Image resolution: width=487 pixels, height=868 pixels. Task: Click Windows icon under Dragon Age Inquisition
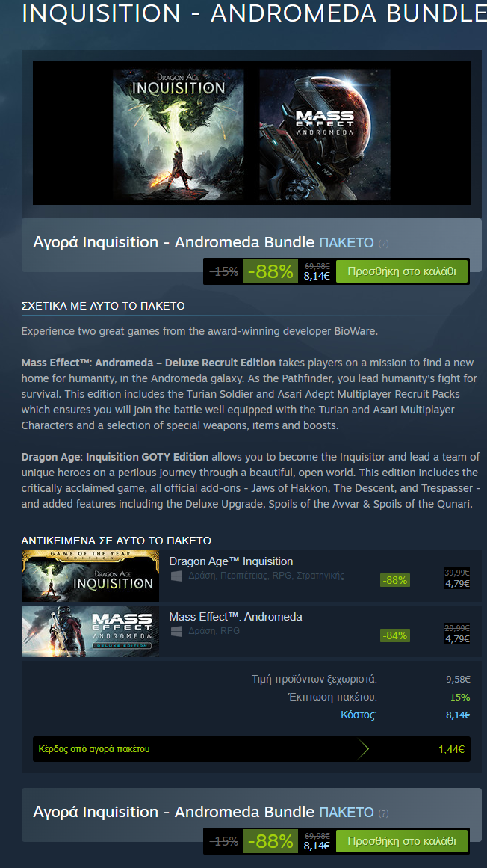tap(176, 576)
